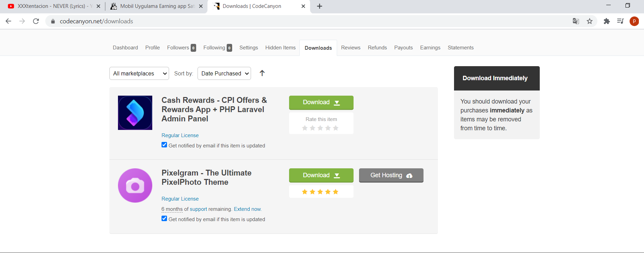Viewport: 644px width, 253px height.
Task: Click the Extend now link
Action: 248,209
